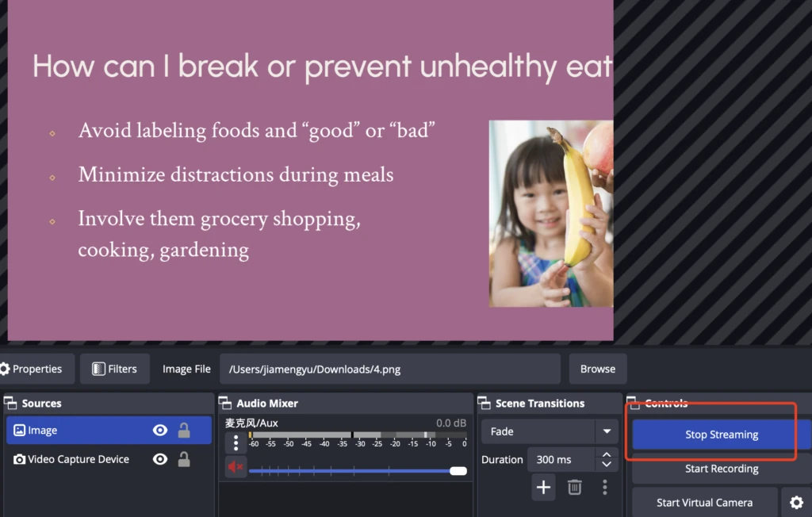Open the Filters dialog
Image resolution: width=812 pixels, height=517 pixels.
[x=114, y=369]
